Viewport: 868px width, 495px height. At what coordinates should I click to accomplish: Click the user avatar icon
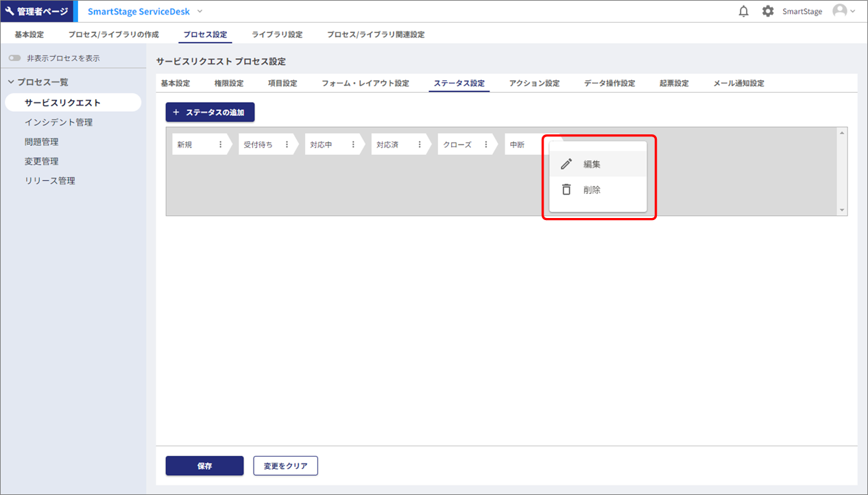coord(840,11)
